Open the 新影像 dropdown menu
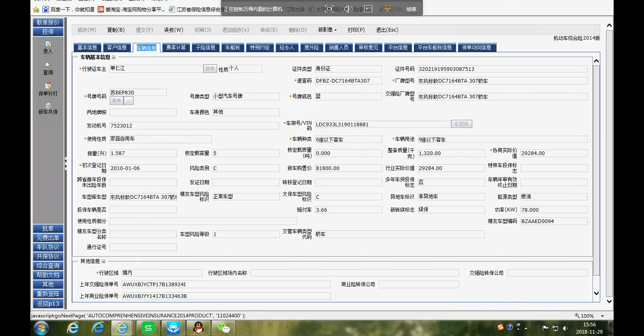 tap(327, 30)
